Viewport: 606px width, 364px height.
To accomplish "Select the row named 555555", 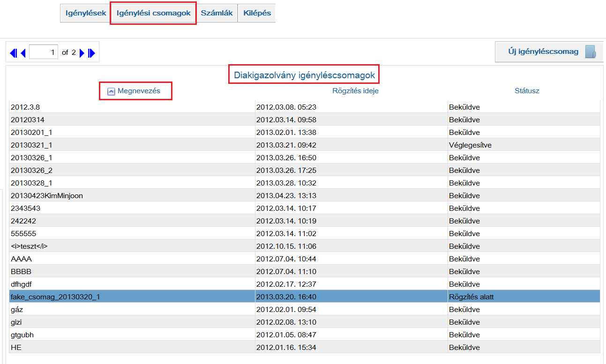I will coord(305,233).
